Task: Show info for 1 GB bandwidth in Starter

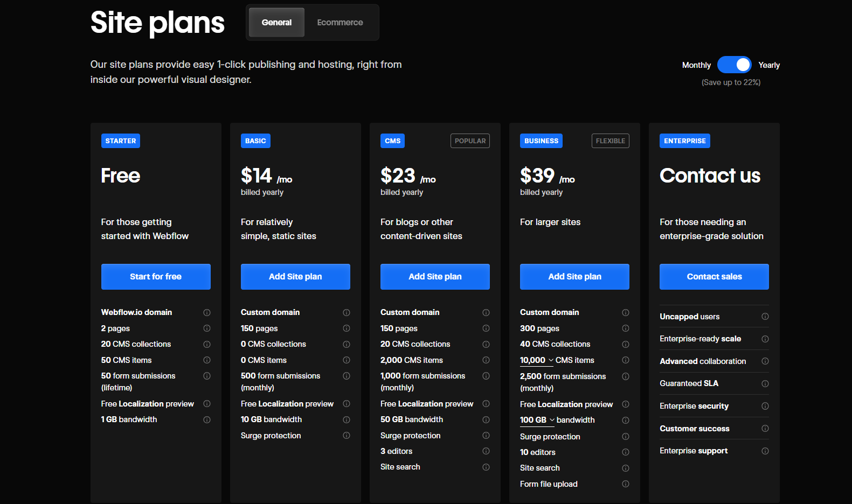Action: tap(207, 420)
